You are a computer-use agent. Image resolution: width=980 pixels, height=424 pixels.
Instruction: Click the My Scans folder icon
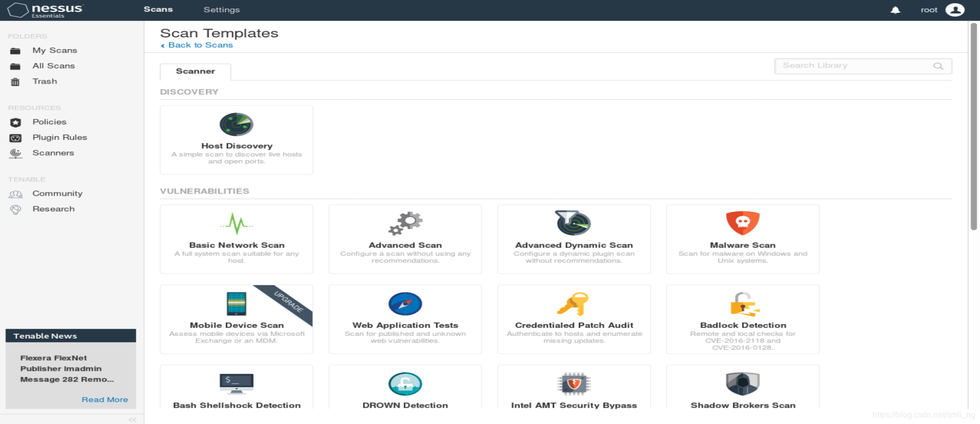pos(15,51)
